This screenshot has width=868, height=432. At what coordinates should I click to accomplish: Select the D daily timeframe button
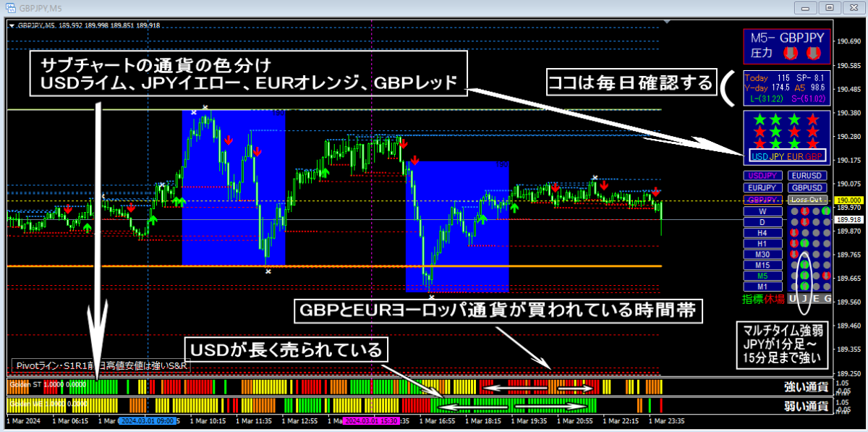pos(762,222)
